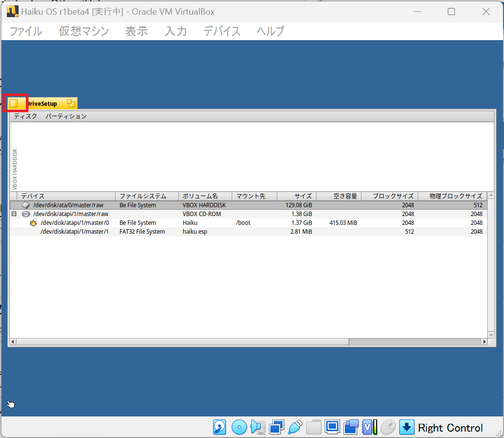Click the hard disk activity status icon
The height and width of the screenshot is (438, 504).
(219, 427)
